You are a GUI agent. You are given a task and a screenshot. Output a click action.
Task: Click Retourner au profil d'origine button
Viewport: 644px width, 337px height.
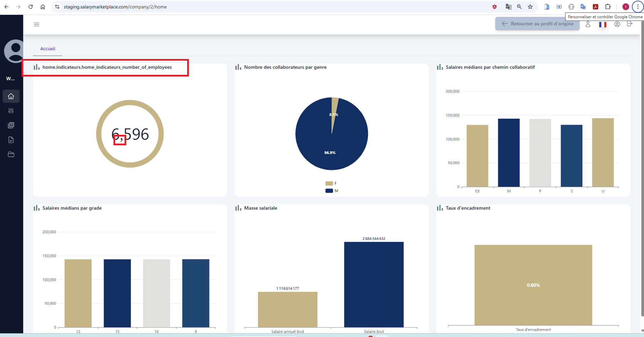coord(537,24)
